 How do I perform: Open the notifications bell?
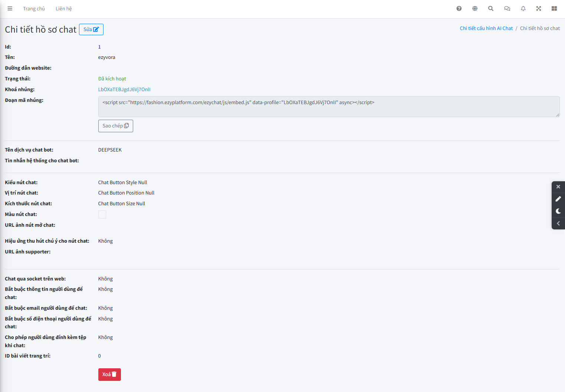pos(523,9)
